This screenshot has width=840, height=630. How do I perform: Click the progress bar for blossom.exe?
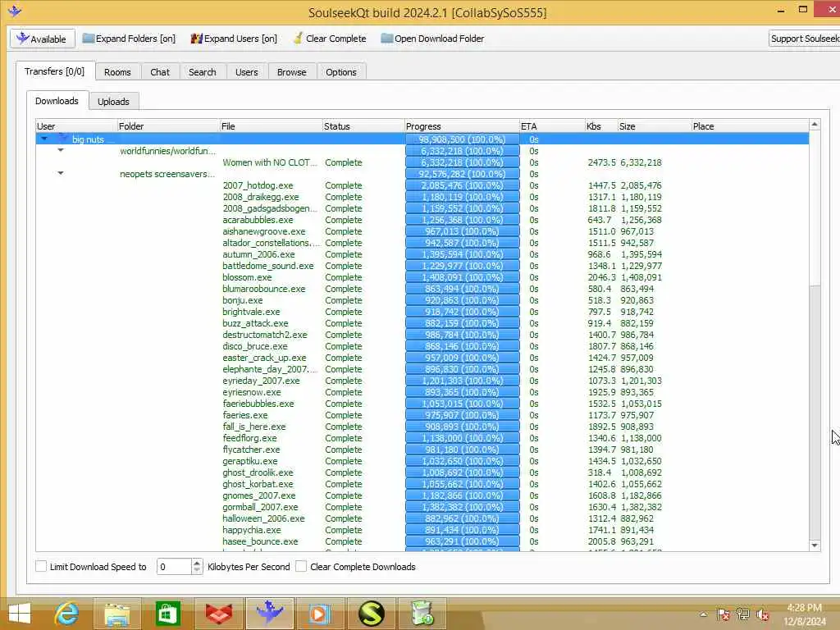[x=462, y=277]
